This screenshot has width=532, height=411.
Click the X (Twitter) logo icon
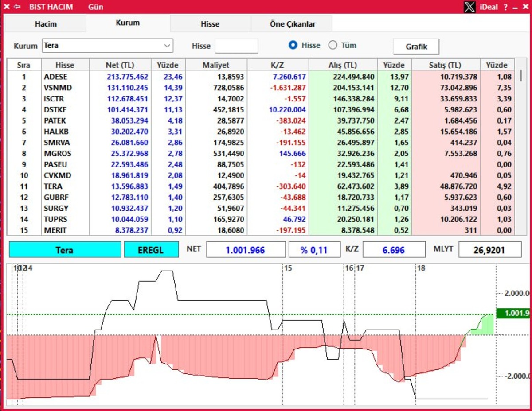469,7
